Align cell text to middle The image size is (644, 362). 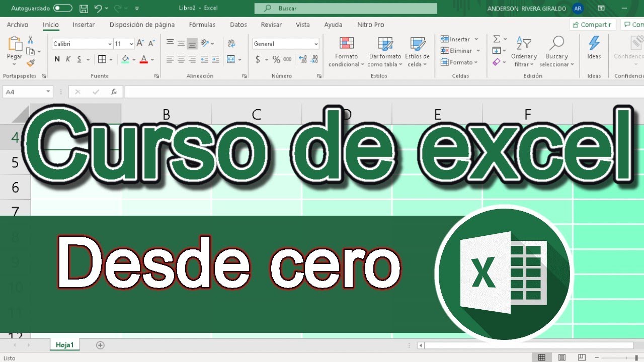pos(181,44)
